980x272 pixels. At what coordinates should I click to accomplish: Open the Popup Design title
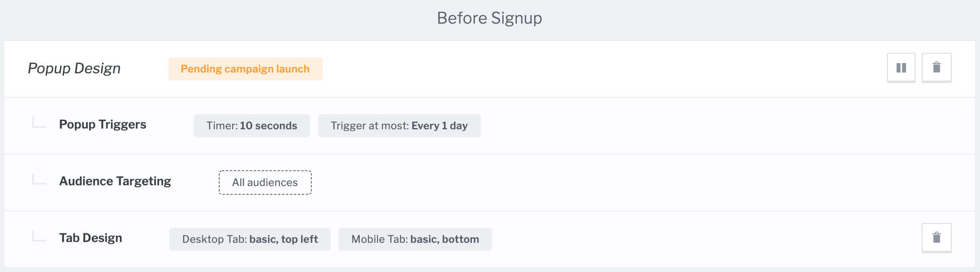74,69
